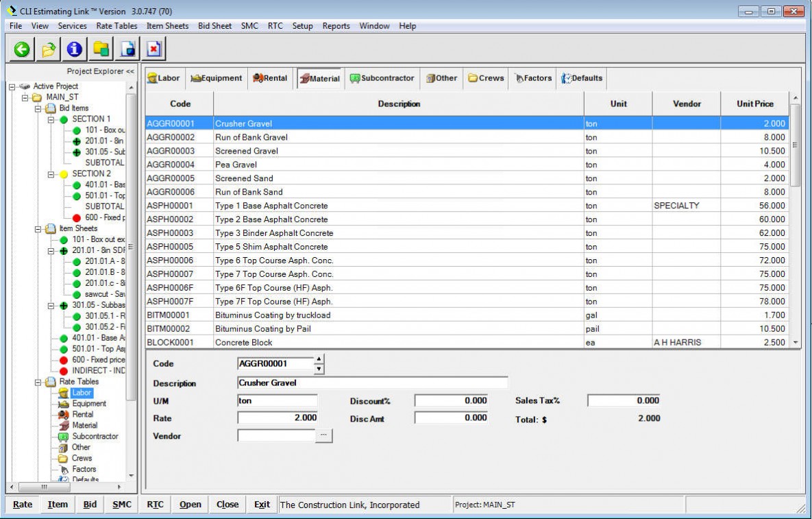Collapse the SECTION 2 tree node
Screen dimensions: 812x519
pos(51,174)
